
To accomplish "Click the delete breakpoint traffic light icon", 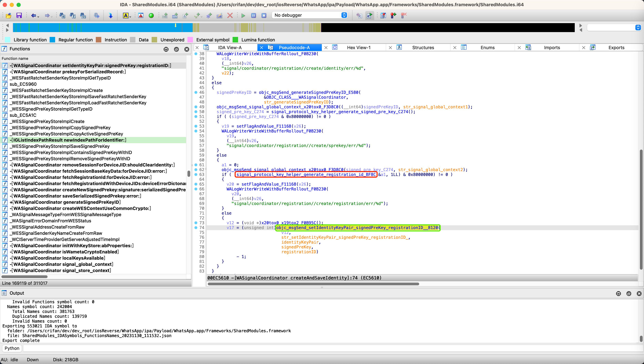I will pyautogui.click(x=403, y=16).
